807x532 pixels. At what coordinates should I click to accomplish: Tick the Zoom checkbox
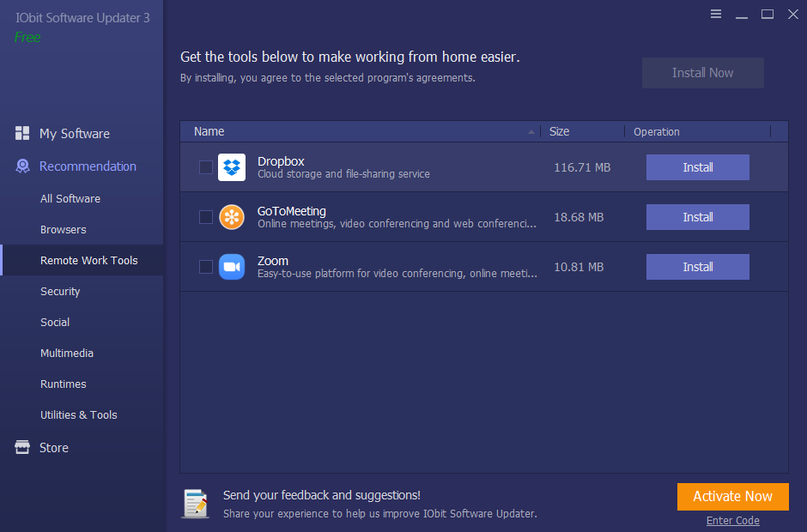coord(206,267)
